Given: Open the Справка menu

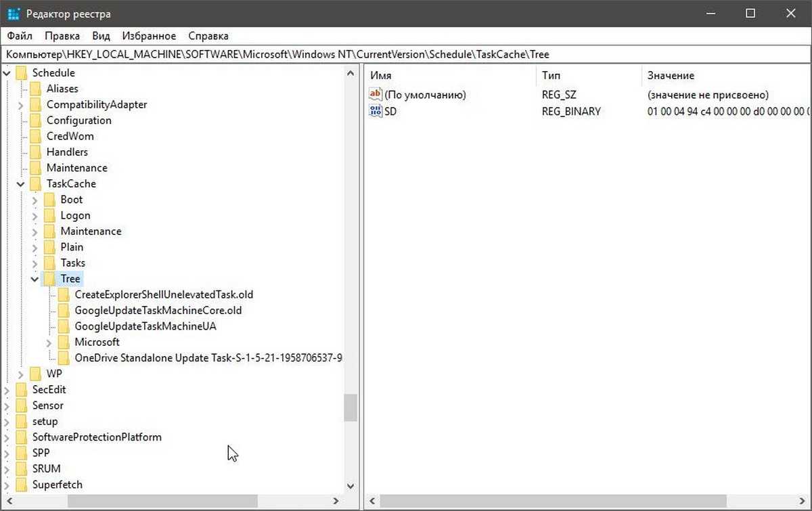Looking at the screenshot, I should [208, 36].
